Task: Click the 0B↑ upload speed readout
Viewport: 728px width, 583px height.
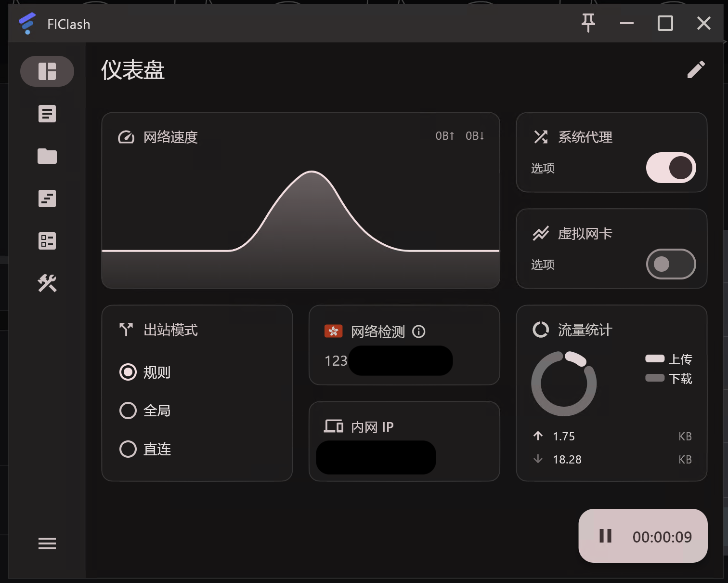Action: [x=444, y=136]
